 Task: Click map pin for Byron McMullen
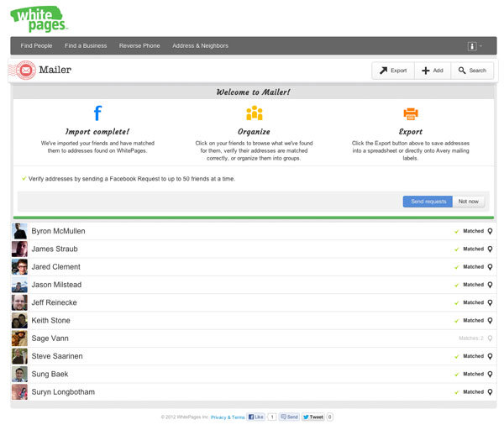[490, 231]
